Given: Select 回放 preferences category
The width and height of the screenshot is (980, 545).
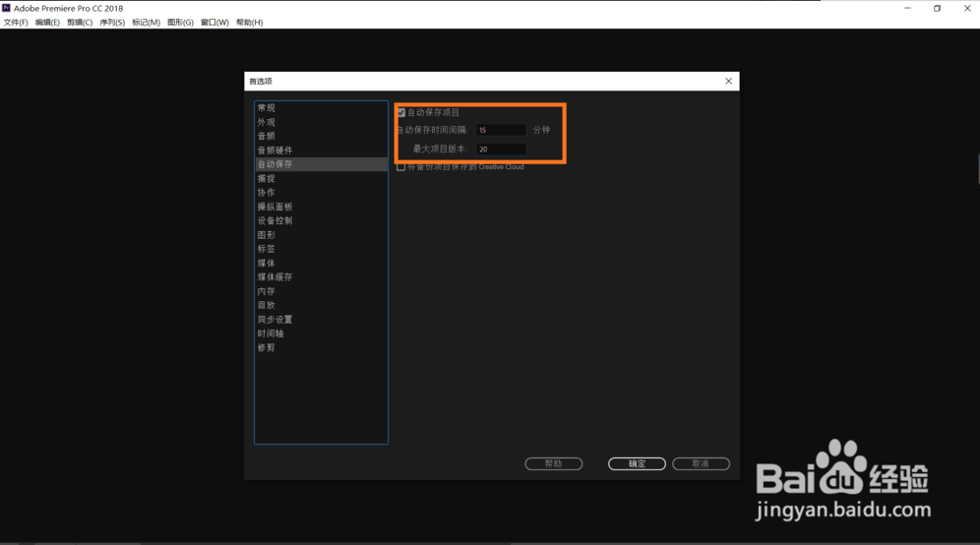Looking at the screenshot, I should point(321,305).
